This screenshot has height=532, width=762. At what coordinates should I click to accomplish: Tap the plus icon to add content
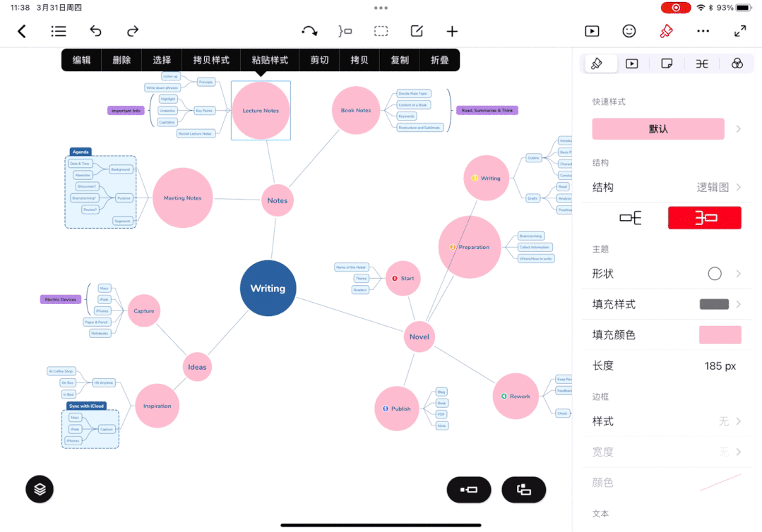click(452, 31)
